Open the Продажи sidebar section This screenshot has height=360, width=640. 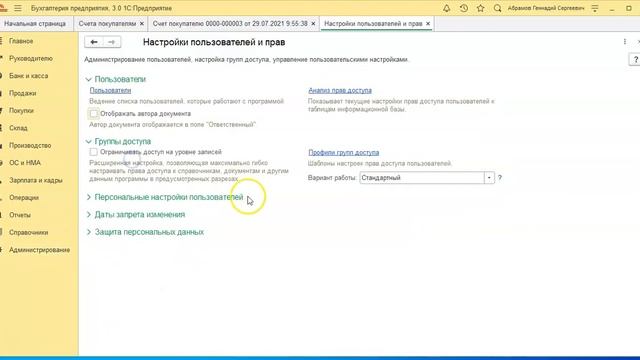coord(22,93)
